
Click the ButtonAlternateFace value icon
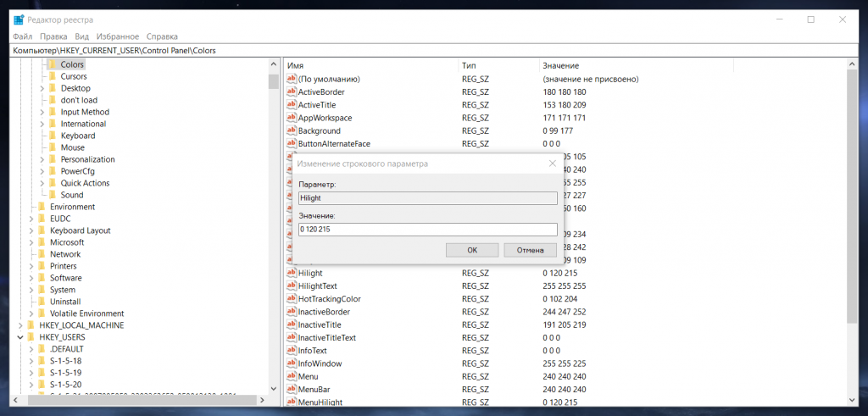coord(292,144)
